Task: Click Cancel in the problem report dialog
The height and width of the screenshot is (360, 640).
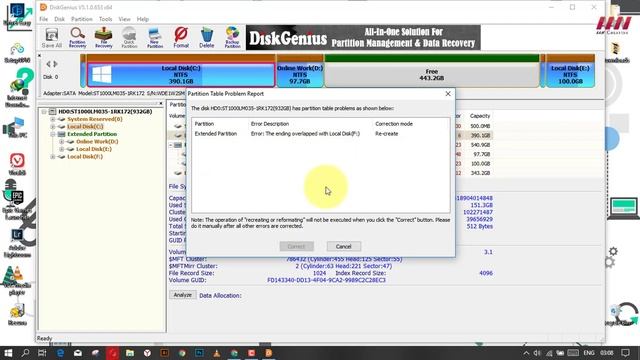Action: tap(343, 246)
